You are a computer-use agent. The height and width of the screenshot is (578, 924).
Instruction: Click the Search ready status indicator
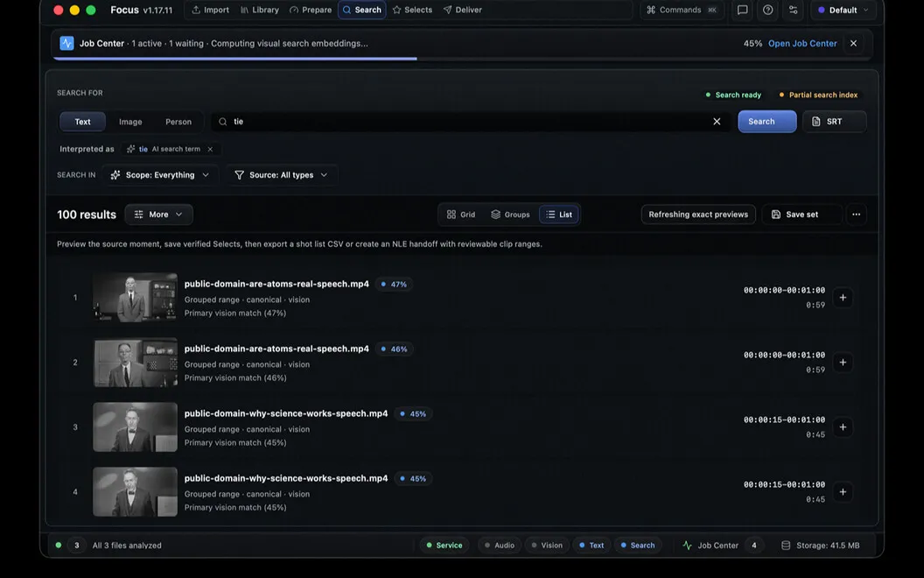pos(733,95)
